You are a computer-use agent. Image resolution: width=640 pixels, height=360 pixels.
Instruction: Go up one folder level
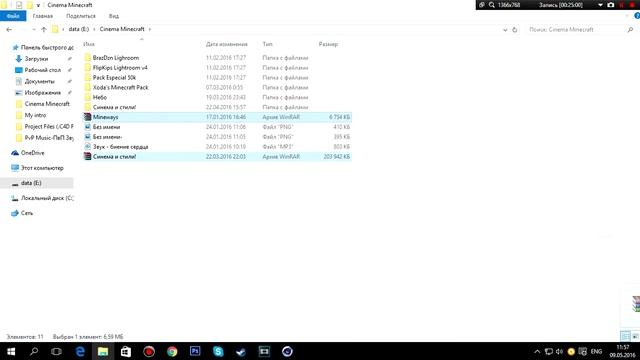pos(44,29)
